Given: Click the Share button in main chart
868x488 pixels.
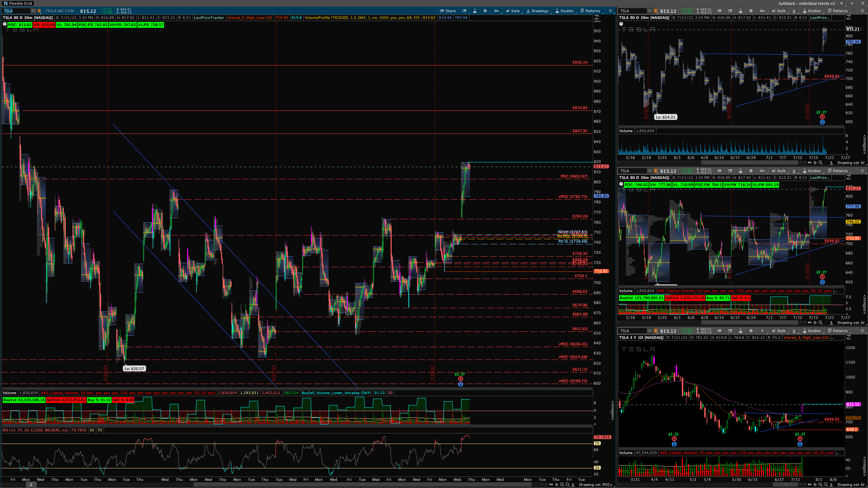Looking at the screenshot, I should [x=448, y=11].
